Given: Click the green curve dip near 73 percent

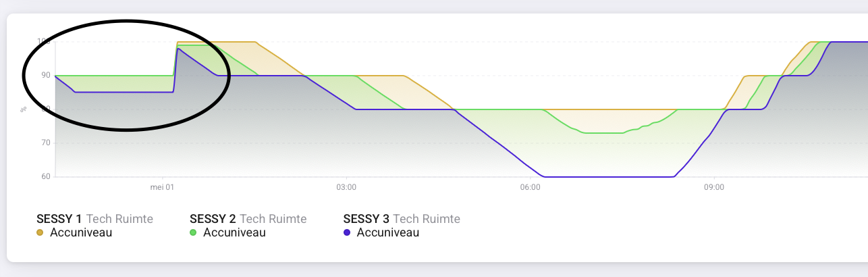Looking at the screenshot, I should (603, 133).
